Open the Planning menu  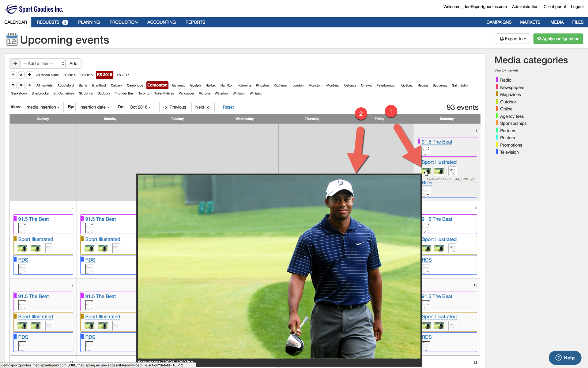(89, 22)
